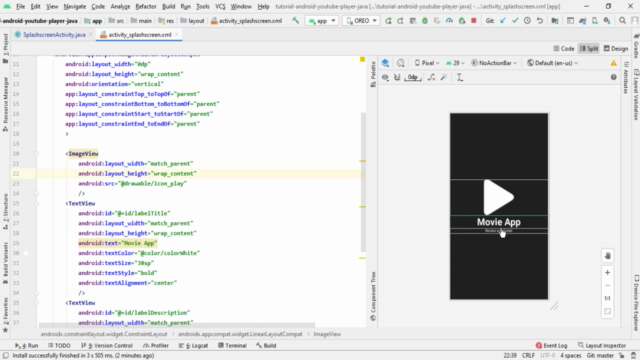This screenshot has width=640, height=360.
Task: Click the Make Project hammer icon
Action: coord(295,20)
